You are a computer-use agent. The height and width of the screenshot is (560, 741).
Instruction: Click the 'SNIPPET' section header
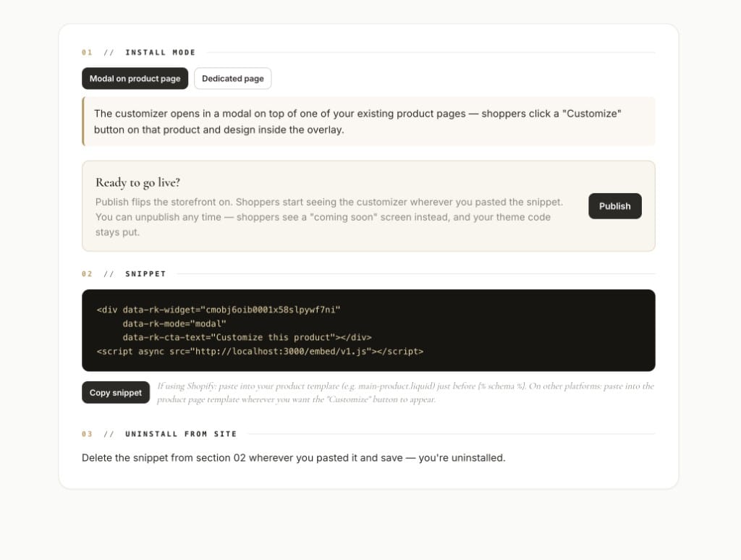pos(145,273)
